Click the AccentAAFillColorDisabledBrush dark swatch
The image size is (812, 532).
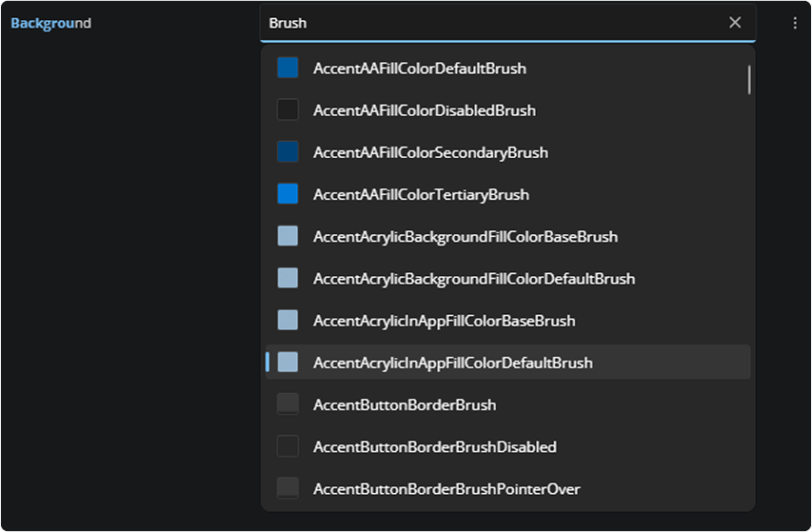287,109
